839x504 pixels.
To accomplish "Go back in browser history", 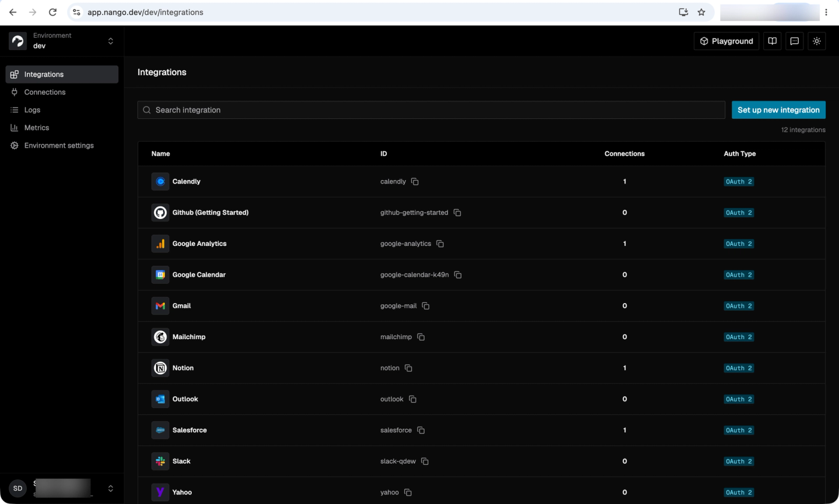I will 13,12.
